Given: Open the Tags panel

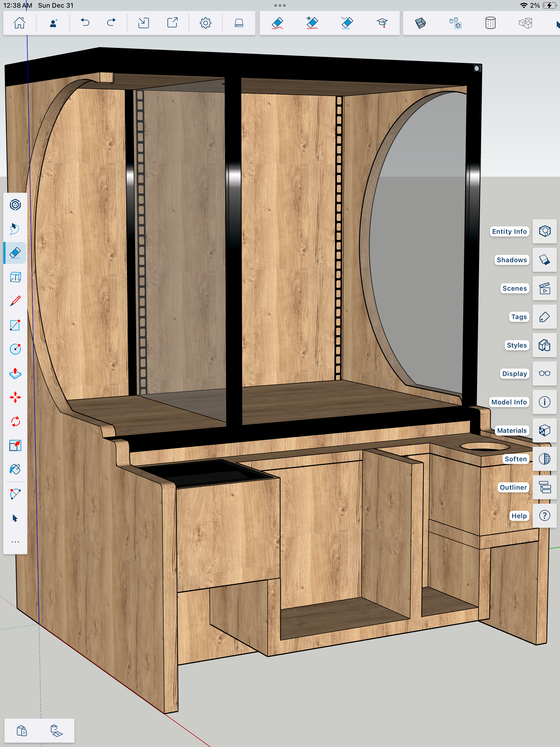Looking at the screenshot, I should point(545,317).
